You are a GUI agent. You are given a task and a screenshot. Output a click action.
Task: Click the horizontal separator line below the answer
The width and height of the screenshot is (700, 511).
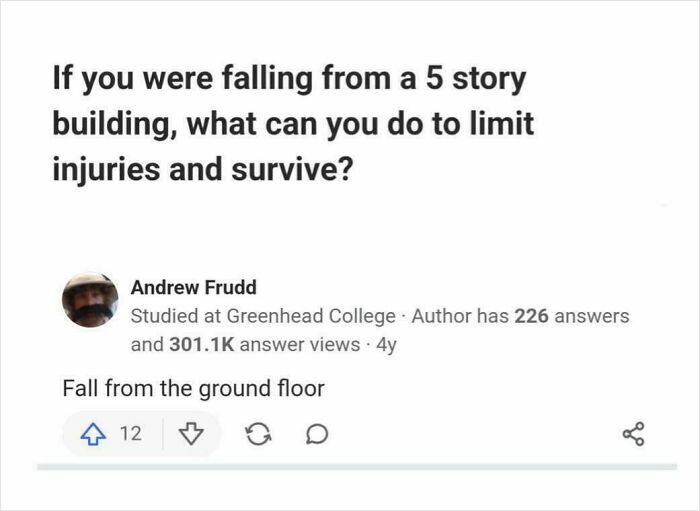pyautogui.click(x=356, y=467)
